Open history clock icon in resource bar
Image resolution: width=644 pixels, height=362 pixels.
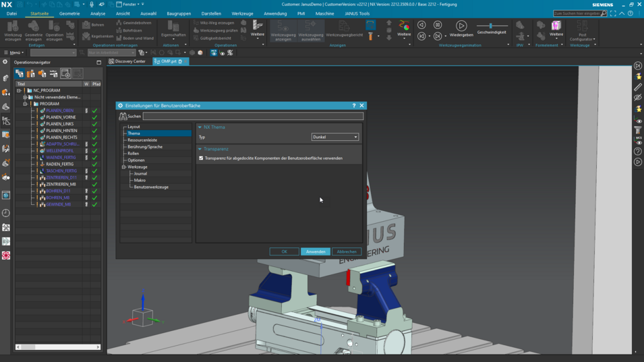6,213
